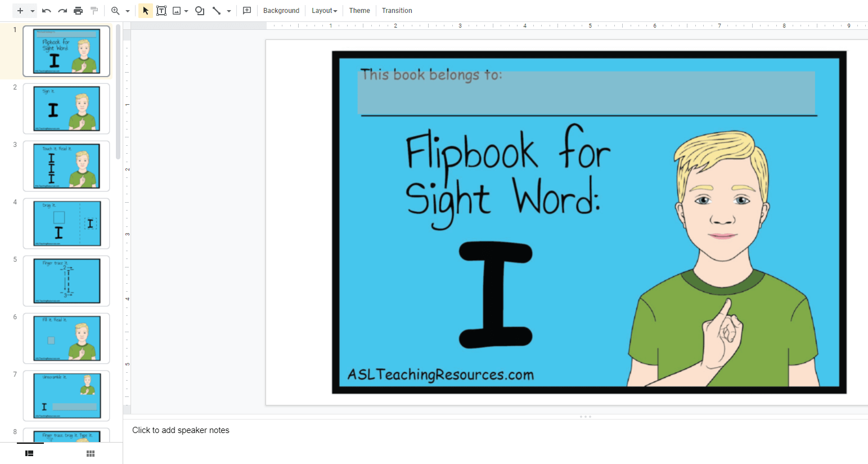Select slide 2 thumbnail 'Sign it'
The image size is (868, 464).
(x=66, y=109)
